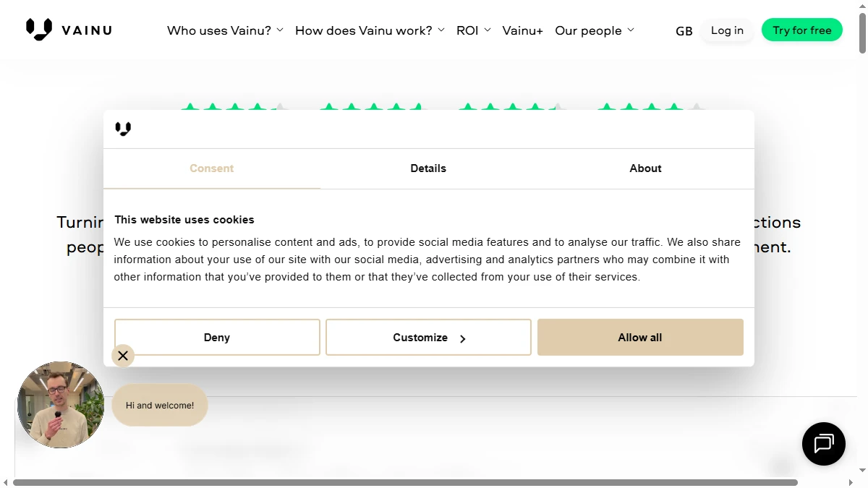
Task: Open the About tab of the cookie banner
Action: point(644,168)
